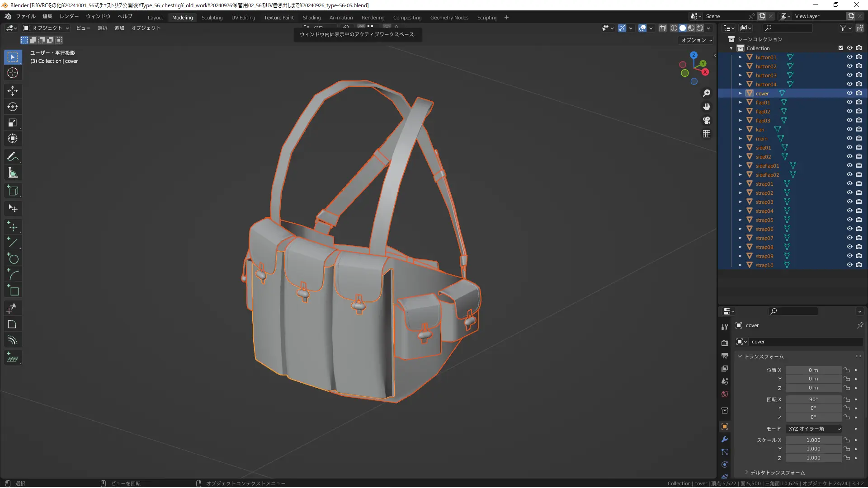This screenshot has width=868, height=488.
Task: Switch to the UV Editing workspace tab
Action: 243,18
